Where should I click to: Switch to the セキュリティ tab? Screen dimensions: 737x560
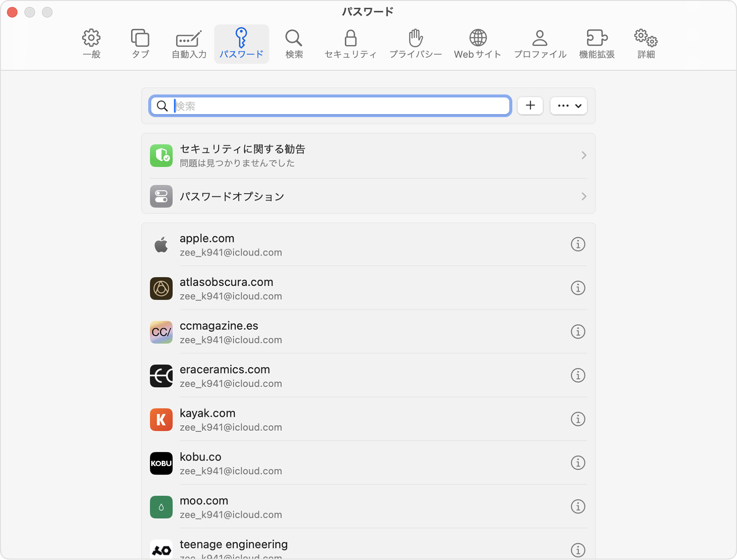point(350,44)
